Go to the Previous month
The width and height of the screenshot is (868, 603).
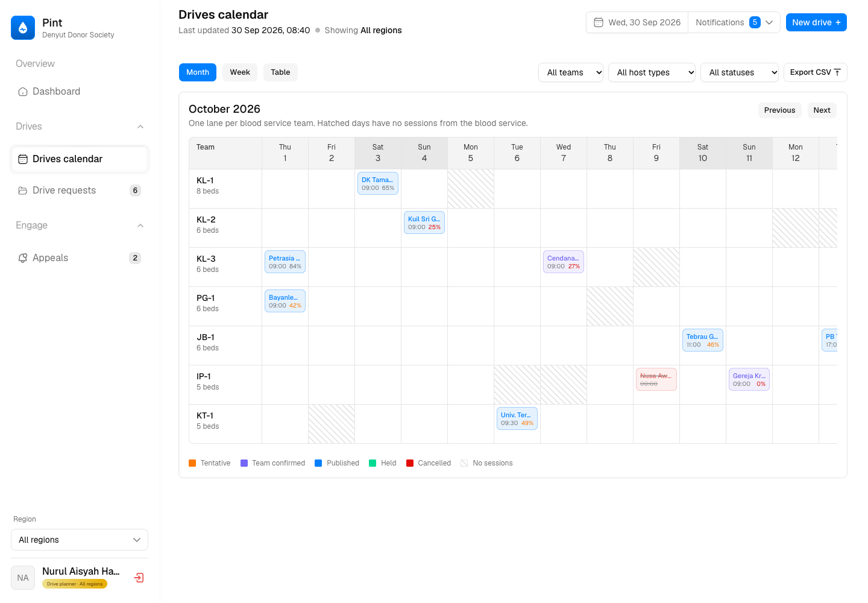[x=779, y=110]
